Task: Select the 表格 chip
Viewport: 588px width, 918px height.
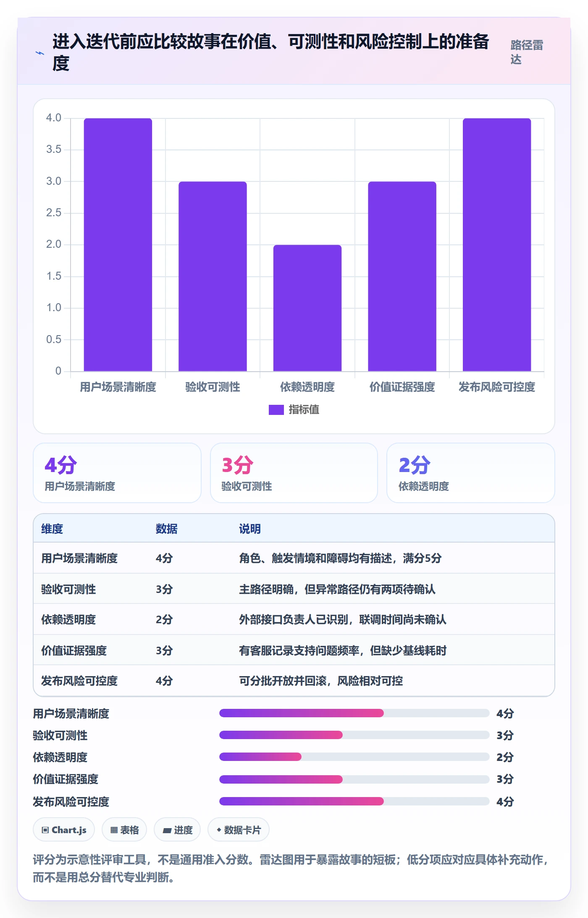Action: coord(124,830)
